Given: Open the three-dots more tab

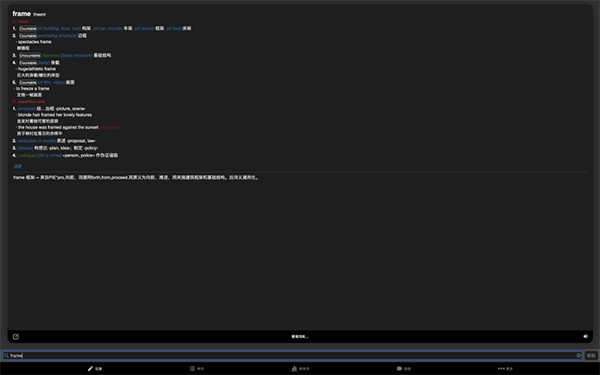Looking at the screenshot, I should (505, 368).
